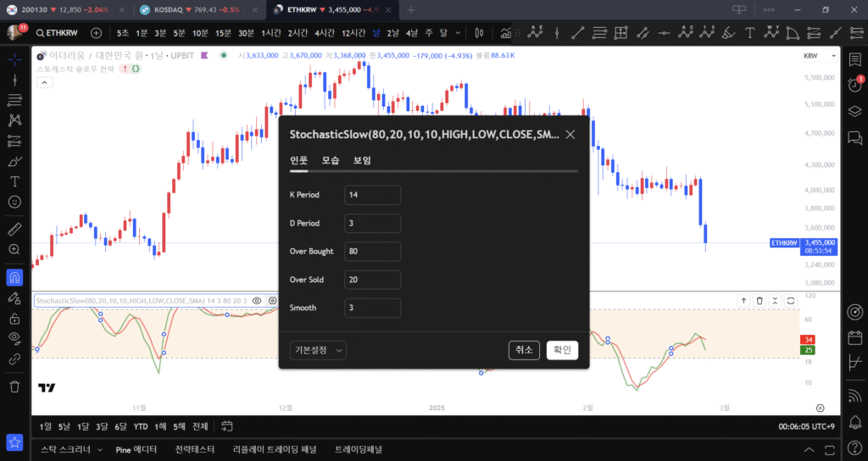Open the layout setup icon in title bar
868x461 pixels.
tap(739, 9)
